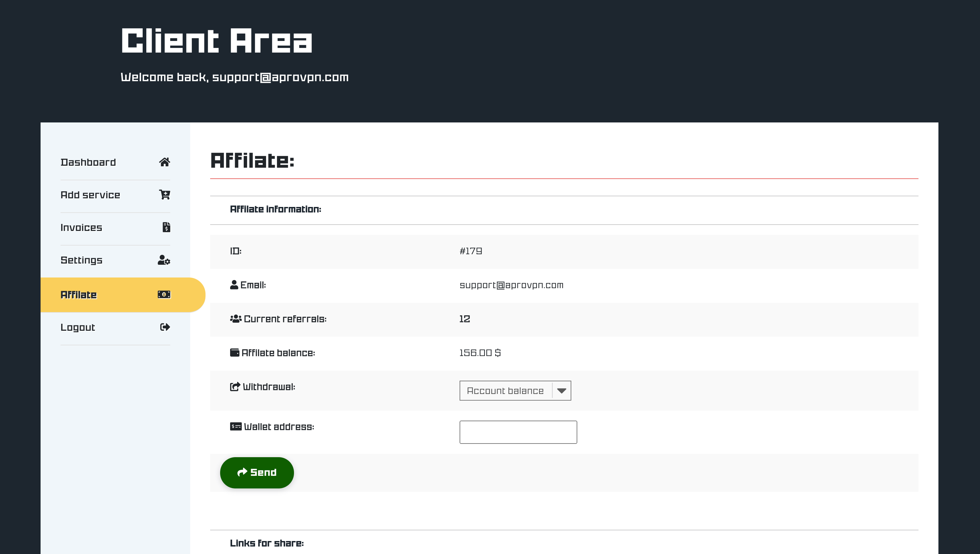Click the Logout link
980x554 pixels.
click(x=77, y=327)
